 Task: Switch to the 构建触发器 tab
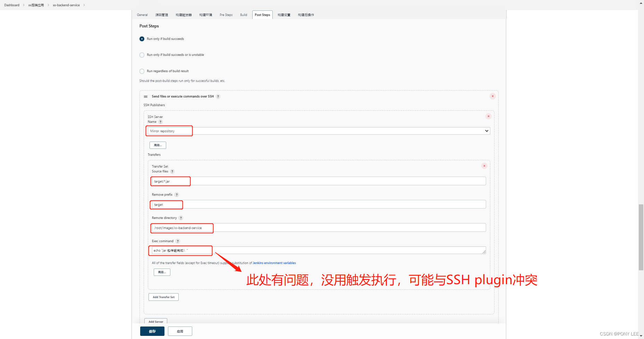click(x=184, y=15)
